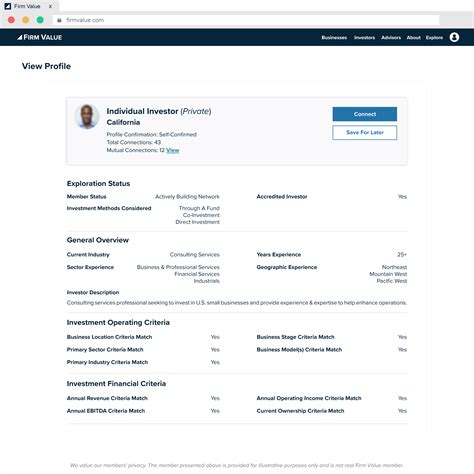Close the Firm Value browser tab

coord(50,6)
